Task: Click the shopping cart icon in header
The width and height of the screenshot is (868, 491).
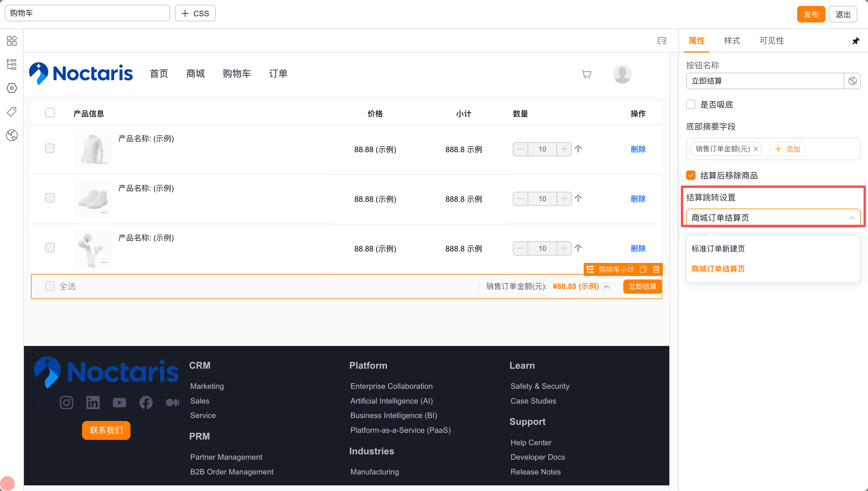Action: tap(587, 74)
